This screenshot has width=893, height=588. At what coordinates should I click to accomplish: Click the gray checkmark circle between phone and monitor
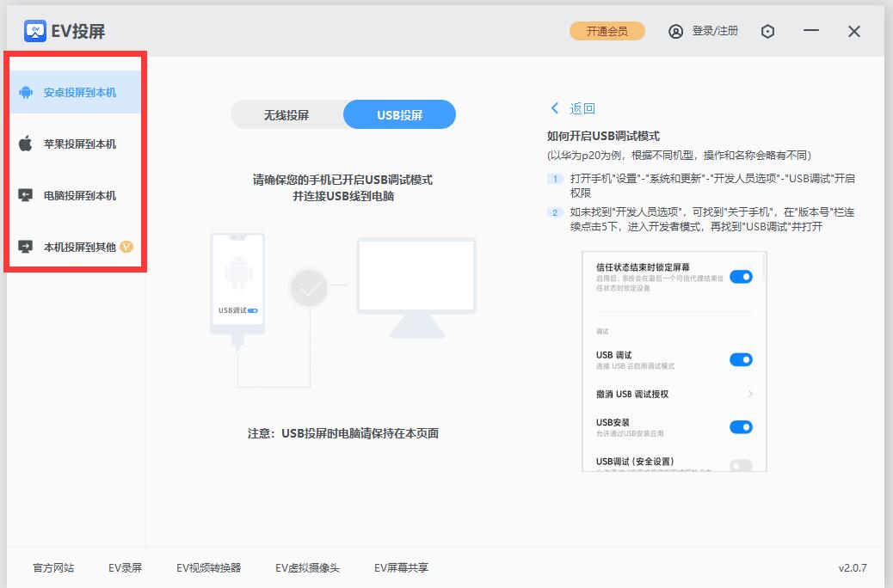click(309, 289)
